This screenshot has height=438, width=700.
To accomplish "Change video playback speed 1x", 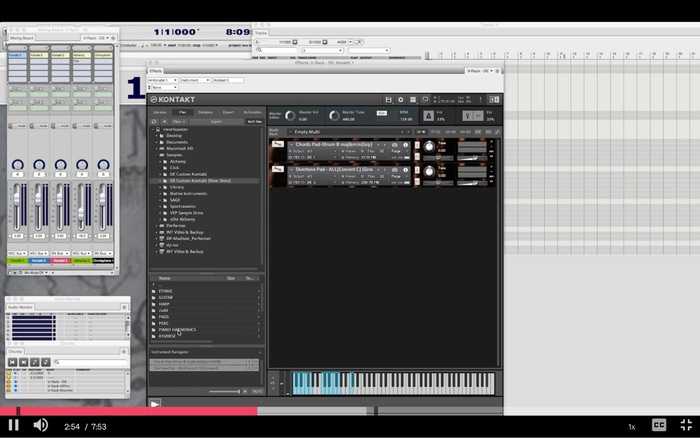I will pos(632,427).
